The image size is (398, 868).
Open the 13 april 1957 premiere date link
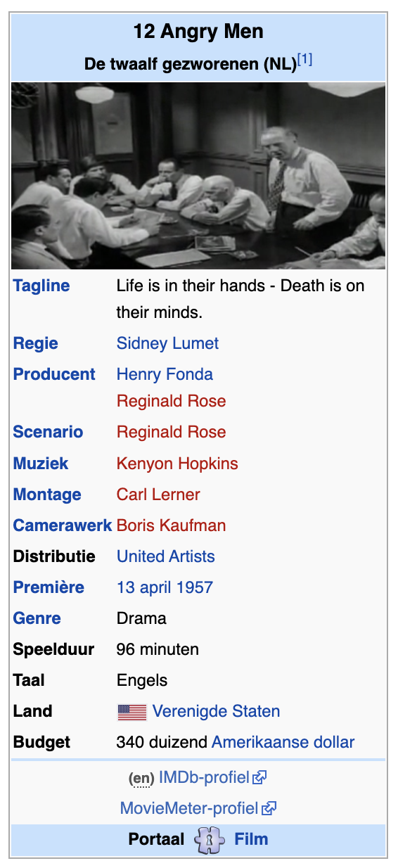[x=165, y=587]
